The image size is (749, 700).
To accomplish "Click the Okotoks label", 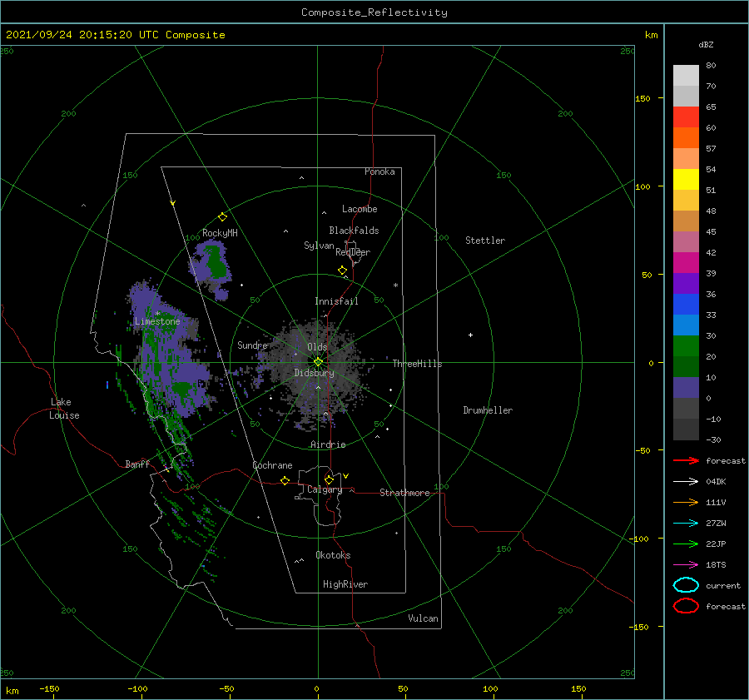I will click(333, 555).
